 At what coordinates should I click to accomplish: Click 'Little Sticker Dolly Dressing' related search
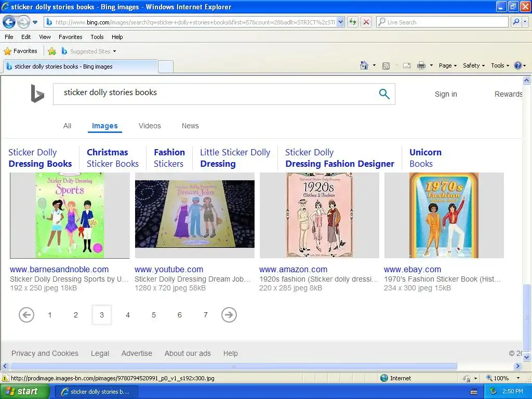pos(235,158)
